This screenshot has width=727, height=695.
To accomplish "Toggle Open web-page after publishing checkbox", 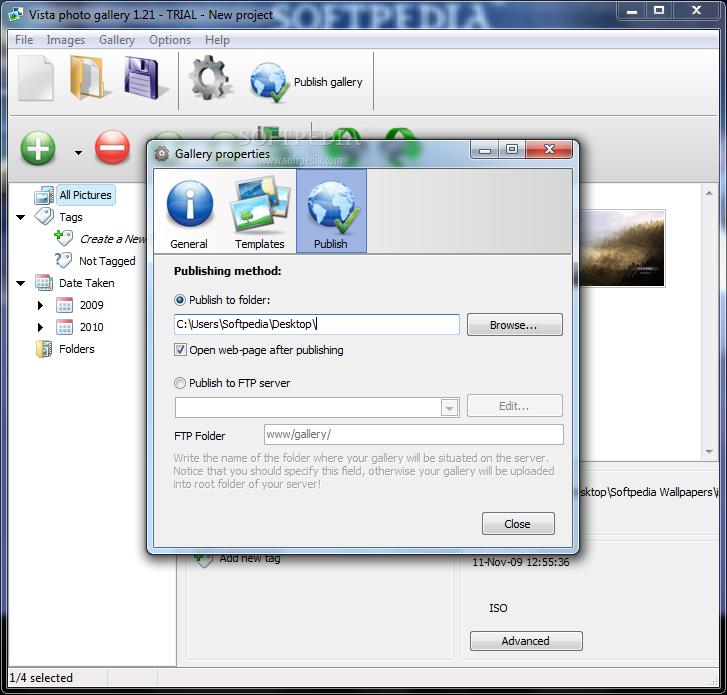I will 180,350.
